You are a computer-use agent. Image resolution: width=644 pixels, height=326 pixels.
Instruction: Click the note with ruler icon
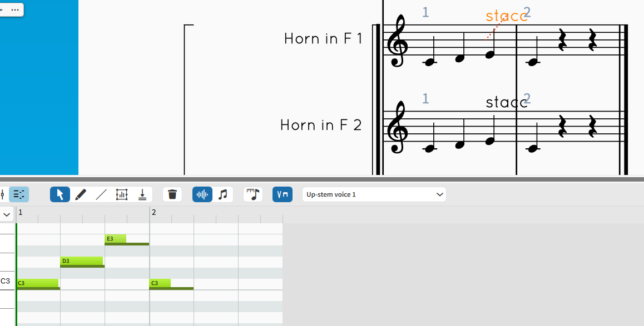253,194
